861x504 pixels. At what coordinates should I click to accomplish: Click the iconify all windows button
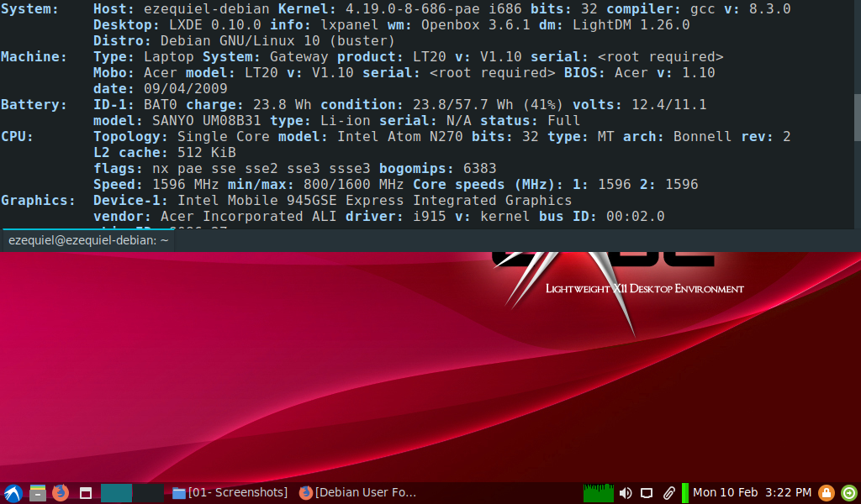pyautogui.click(x=85, y=493)
